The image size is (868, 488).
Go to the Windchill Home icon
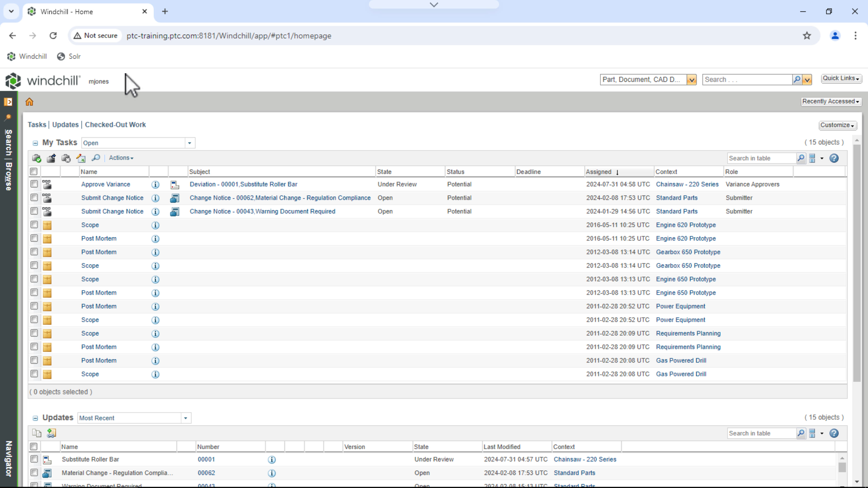[29, 102]
